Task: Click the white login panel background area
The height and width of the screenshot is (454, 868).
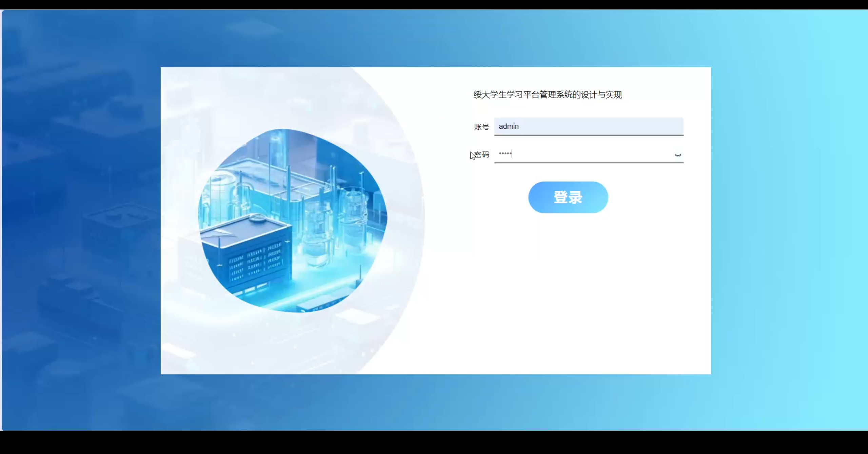Action: click(576, 298)
